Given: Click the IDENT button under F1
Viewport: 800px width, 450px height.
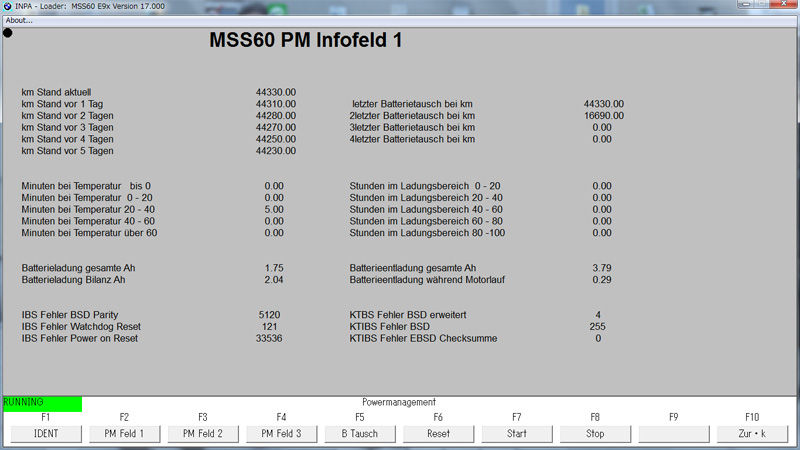Looking at the screenshot, I should (x=46, y=434).
